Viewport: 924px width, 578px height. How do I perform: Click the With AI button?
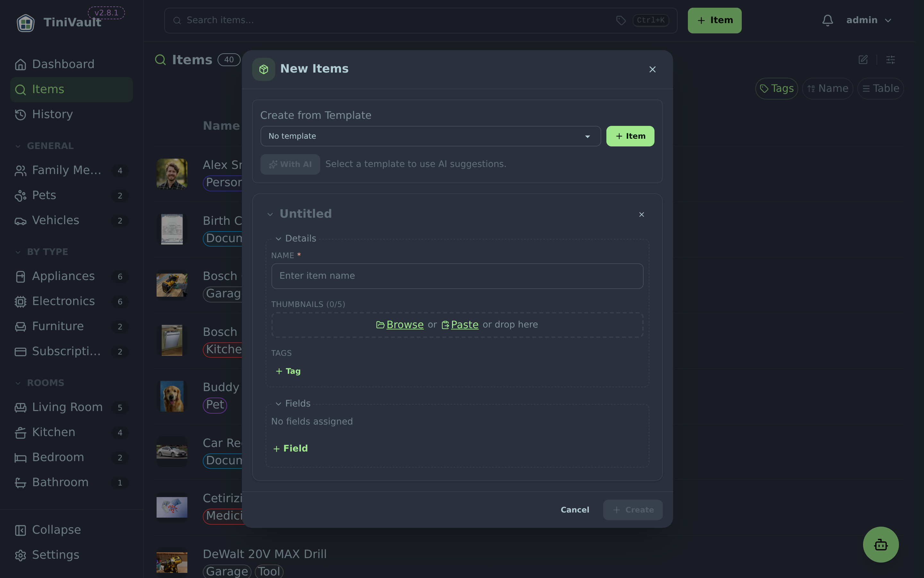(290, 164)
